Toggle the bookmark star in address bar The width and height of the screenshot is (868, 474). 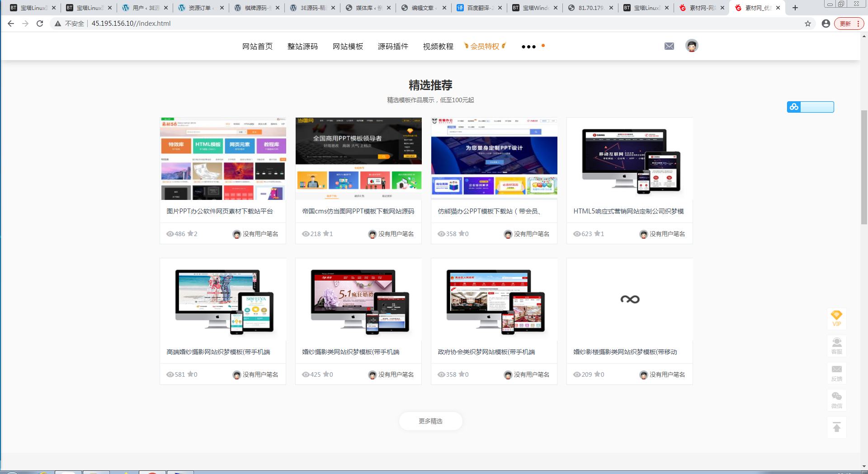(x=807, y=24)
